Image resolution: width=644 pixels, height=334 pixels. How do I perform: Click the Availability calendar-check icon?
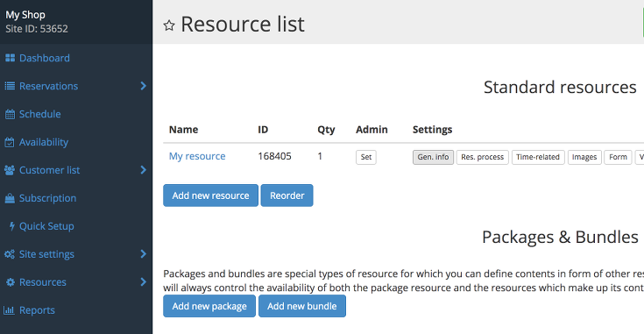[10, 142]
